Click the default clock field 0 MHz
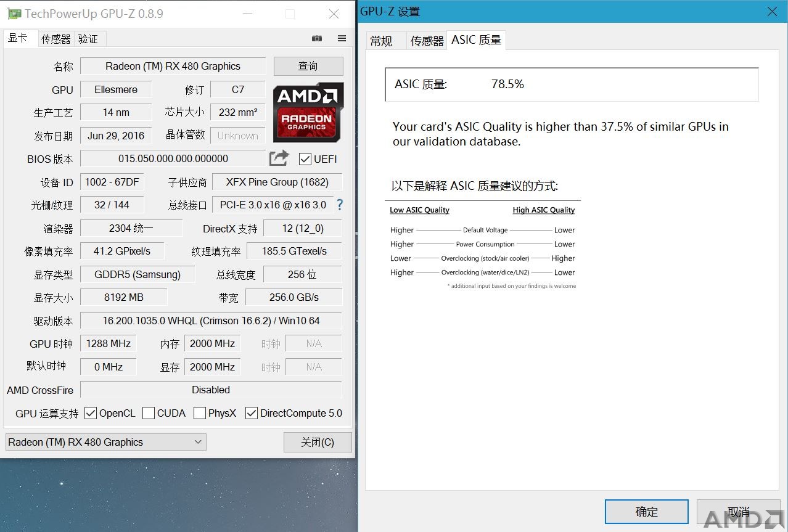 coord(109,367)
